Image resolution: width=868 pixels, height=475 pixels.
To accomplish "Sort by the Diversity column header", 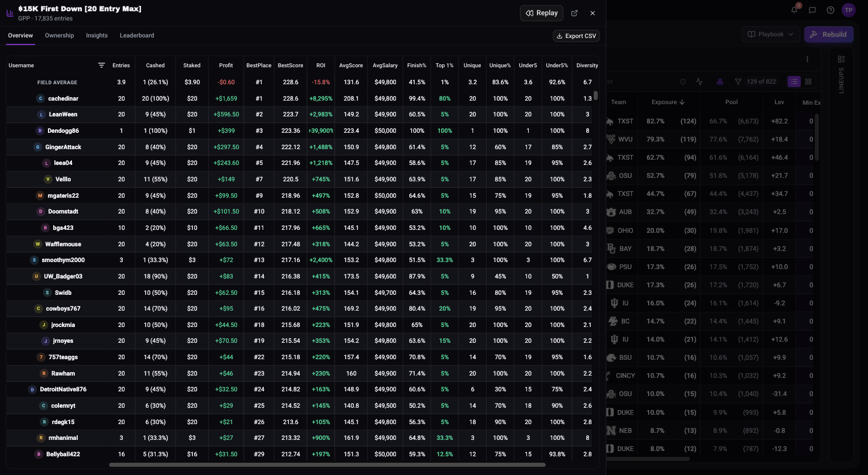I will pyautogui.click(x=587, y=66).
